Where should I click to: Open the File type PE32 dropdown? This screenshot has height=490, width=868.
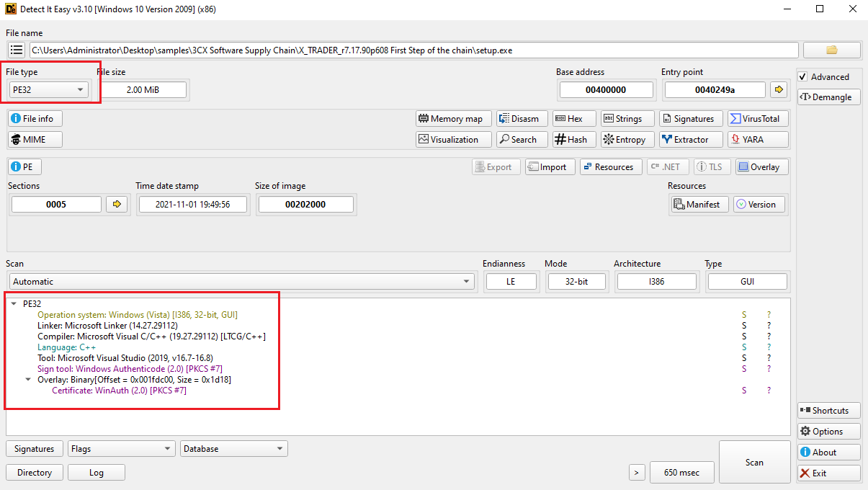[x=48, y=89]
